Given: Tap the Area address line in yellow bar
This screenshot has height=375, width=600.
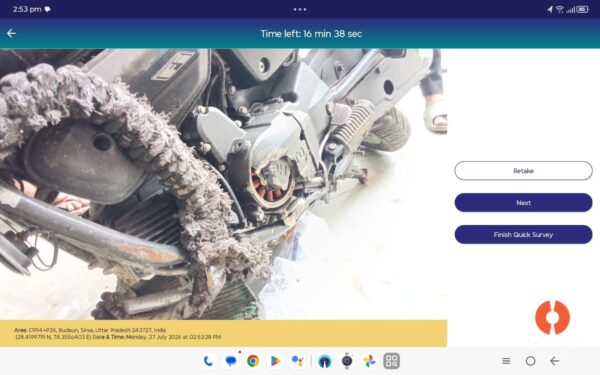Looking at the screenshot, I should click(90, 330).
